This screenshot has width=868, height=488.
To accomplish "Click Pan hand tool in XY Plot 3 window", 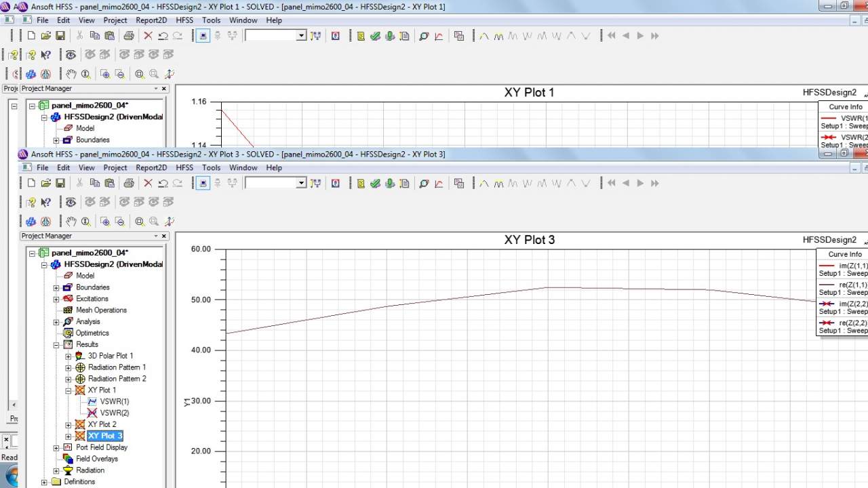I will click(x=71, y=221).
